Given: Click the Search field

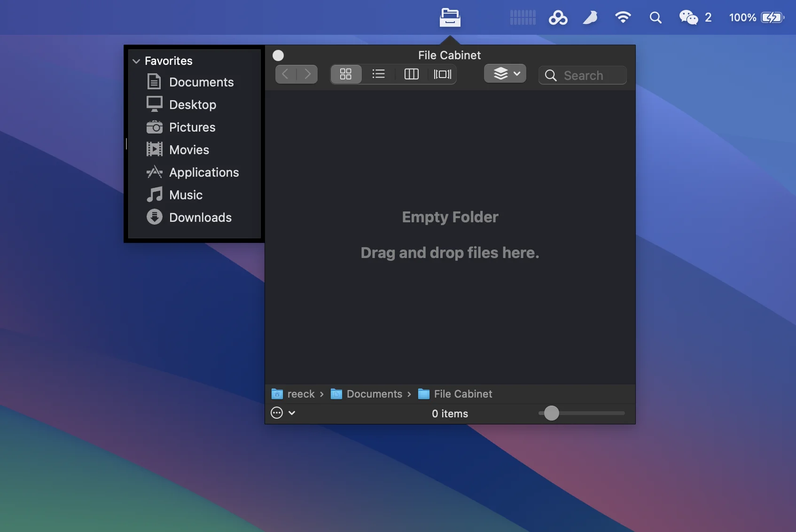Looking at the screenshot, I should [583, 75].
